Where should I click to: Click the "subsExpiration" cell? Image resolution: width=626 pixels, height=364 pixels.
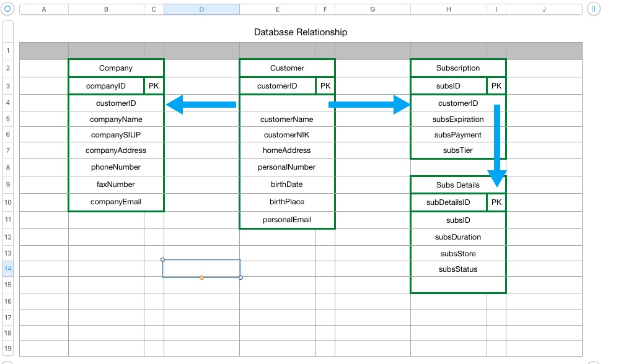458,119
